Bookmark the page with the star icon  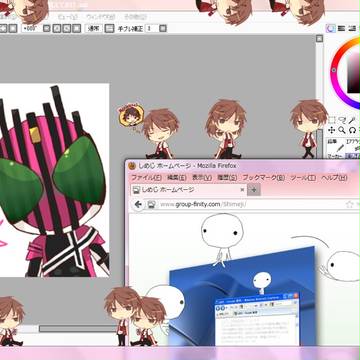pos(349,204)
